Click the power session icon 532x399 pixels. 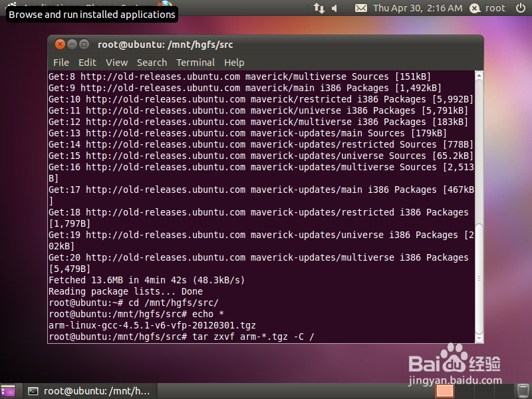coord(521,8)
